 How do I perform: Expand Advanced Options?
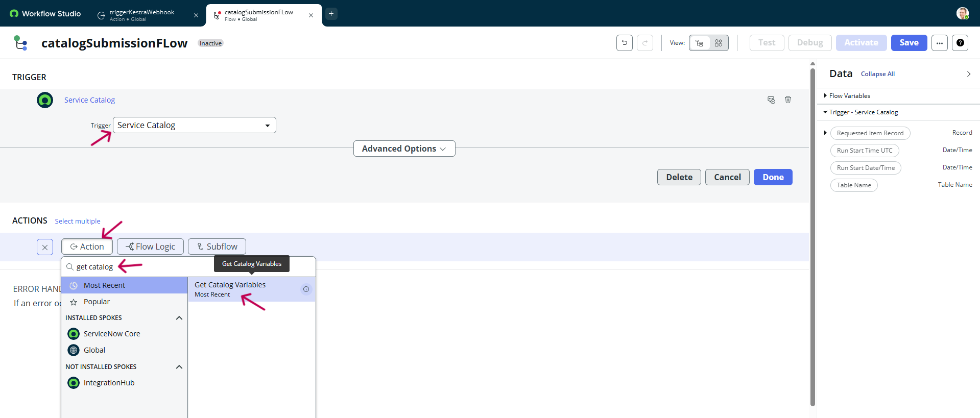tap(404, 149)
